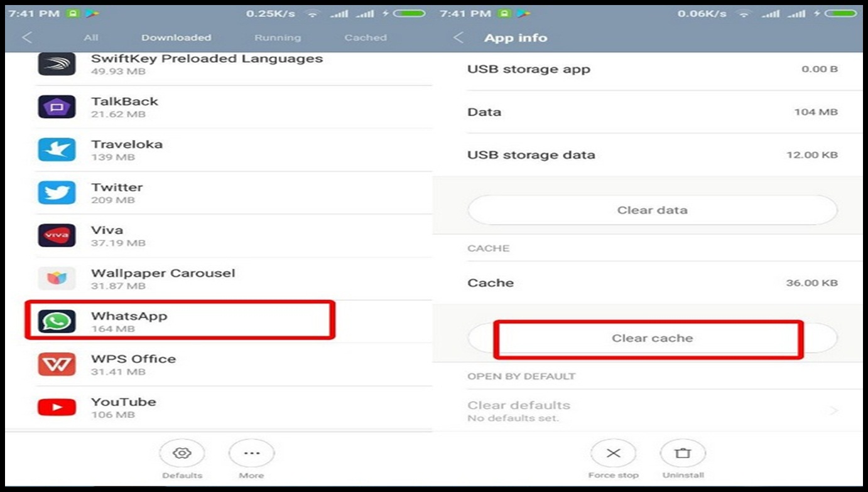Viewport: 868px width, 492px height.
Task: Tap the YouTube app icon
Action: (57, 407)
